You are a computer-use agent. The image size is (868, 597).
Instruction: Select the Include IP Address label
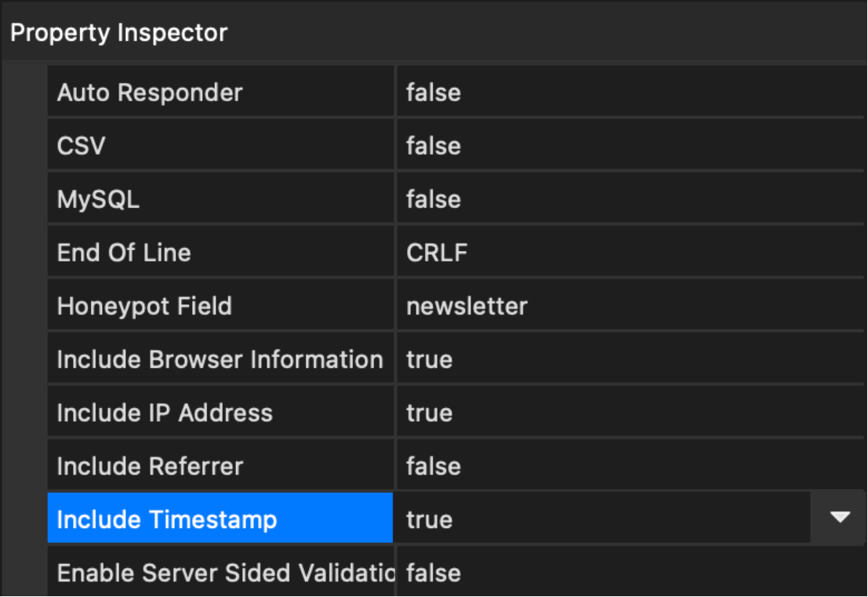click(x=165, y=413)
